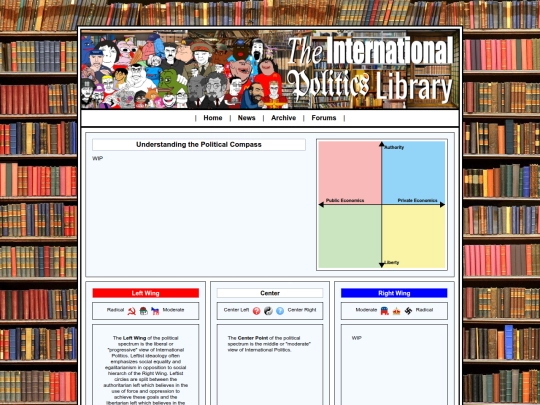Click the 'Authority' axis label

point(394,147)
